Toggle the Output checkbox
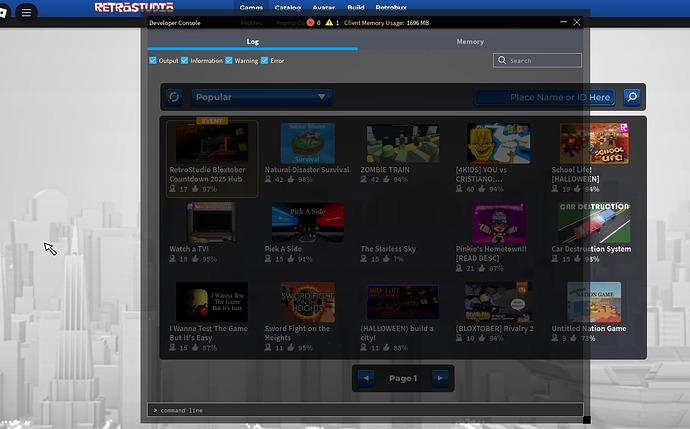This screenshot has width=690, height=429. coord(153,60)
